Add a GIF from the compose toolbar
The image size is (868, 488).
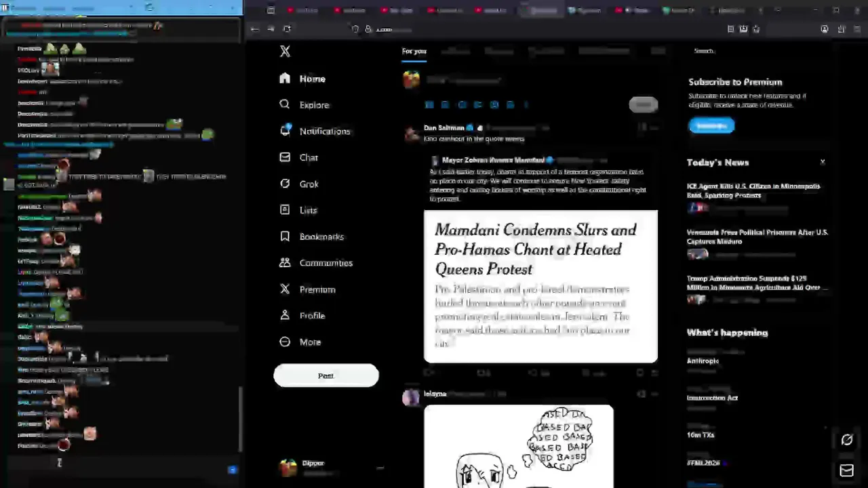(x=445, y=104)
